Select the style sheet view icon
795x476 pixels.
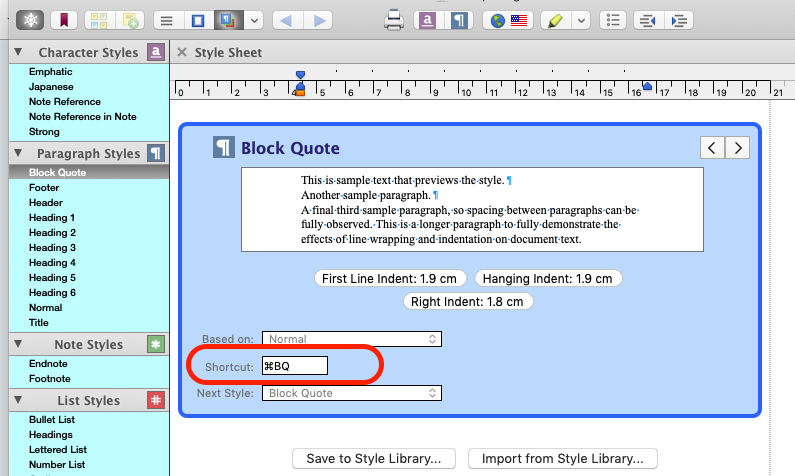click(228, 20)
